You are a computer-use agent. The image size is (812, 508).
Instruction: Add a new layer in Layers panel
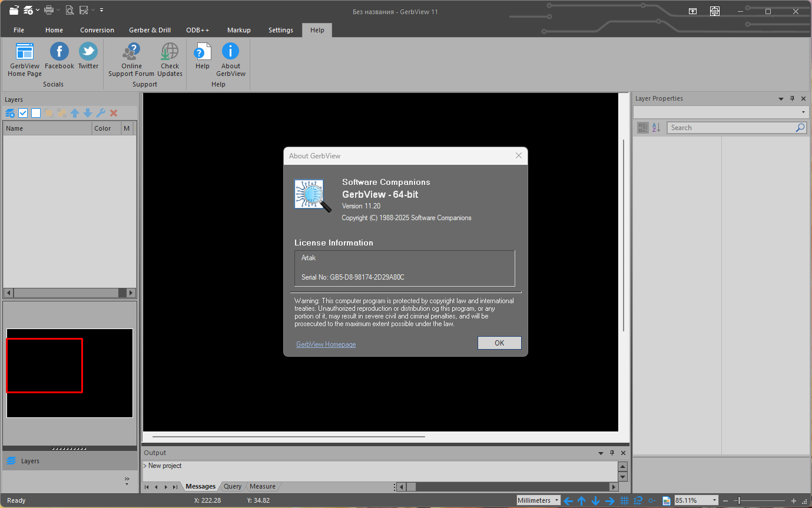tap(10, 113)
